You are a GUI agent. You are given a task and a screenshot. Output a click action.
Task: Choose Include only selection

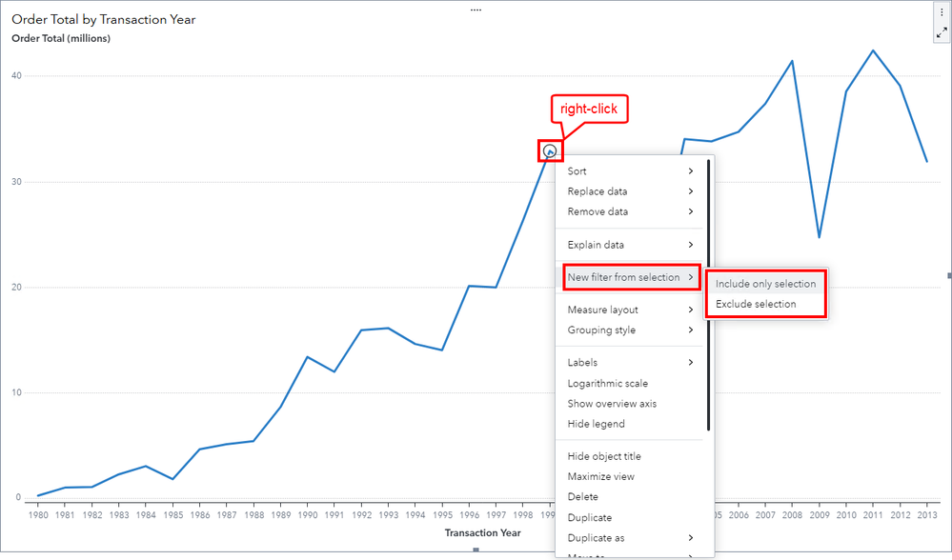click(765, 284)
